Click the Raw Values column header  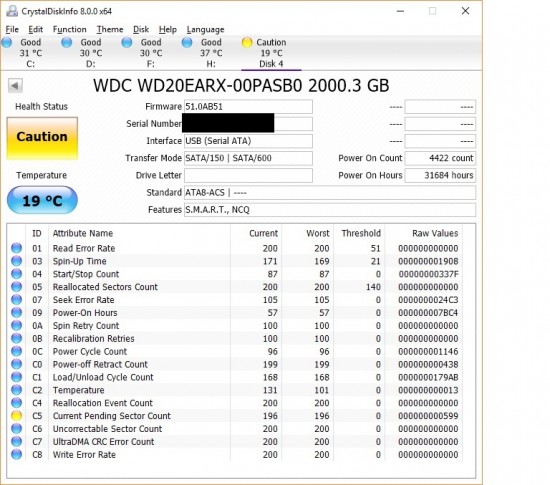pos(435,233)
